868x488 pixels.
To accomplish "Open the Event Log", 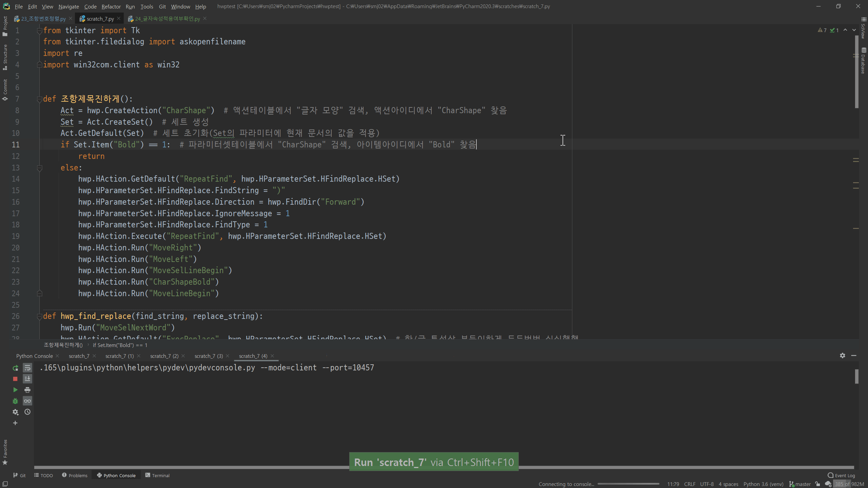I will [x=841, y=475].
